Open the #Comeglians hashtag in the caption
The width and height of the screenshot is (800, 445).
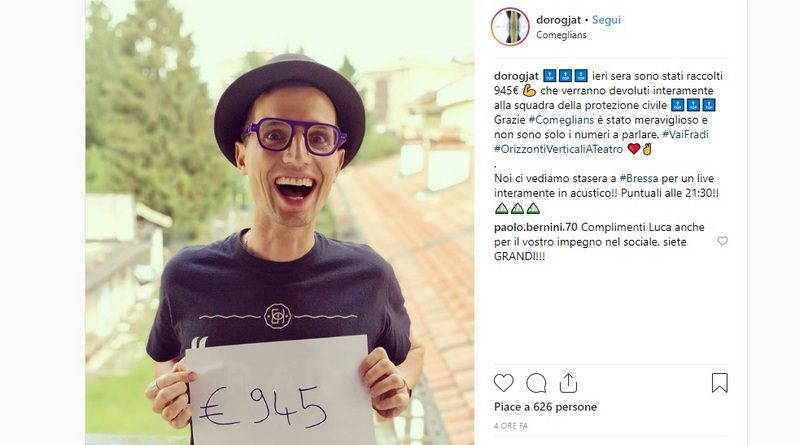coord(561,120)
